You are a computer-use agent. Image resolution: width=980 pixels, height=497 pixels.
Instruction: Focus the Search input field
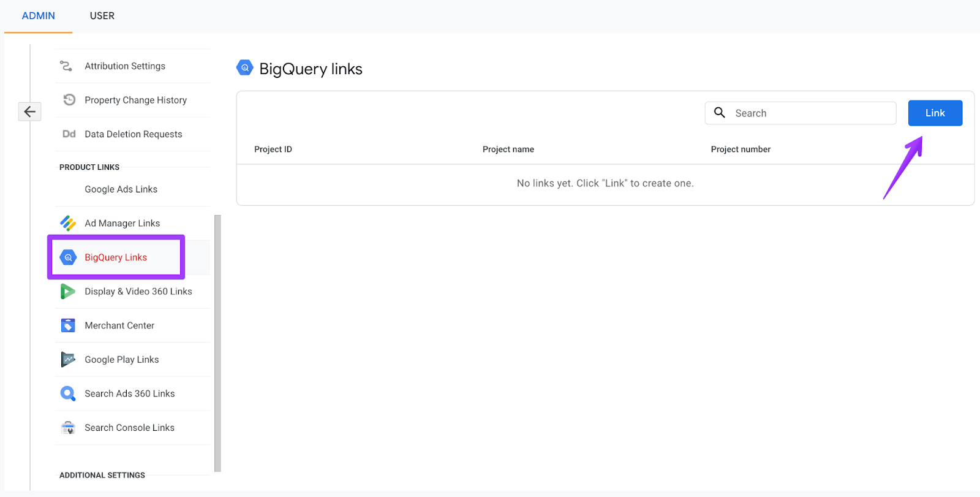[x=800, y=113]
